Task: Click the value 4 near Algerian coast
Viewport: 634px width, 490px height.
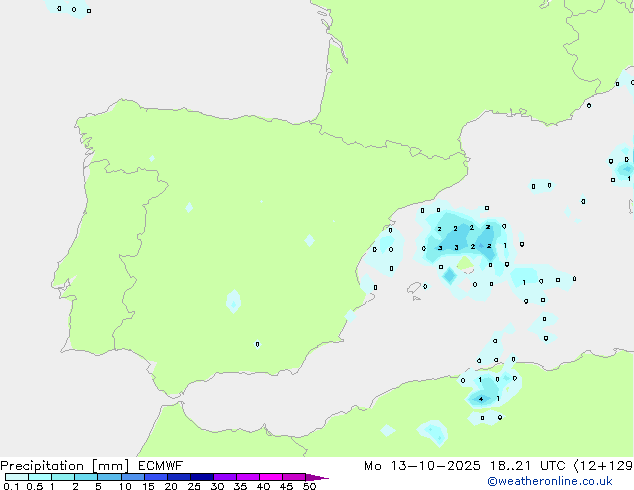Action: click(482, 399)
